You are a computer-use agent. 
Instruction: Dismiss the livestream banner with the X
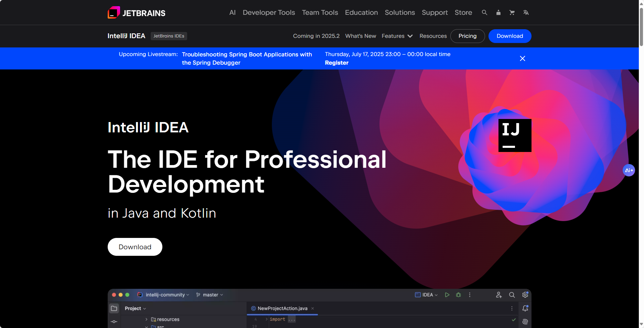[x=522, y=58]
